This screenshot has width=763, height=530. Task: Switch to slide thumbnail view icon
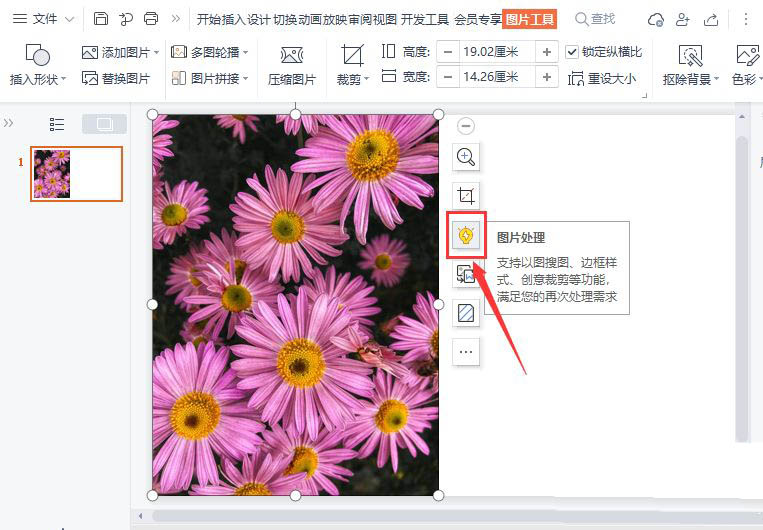click(104, 124)
